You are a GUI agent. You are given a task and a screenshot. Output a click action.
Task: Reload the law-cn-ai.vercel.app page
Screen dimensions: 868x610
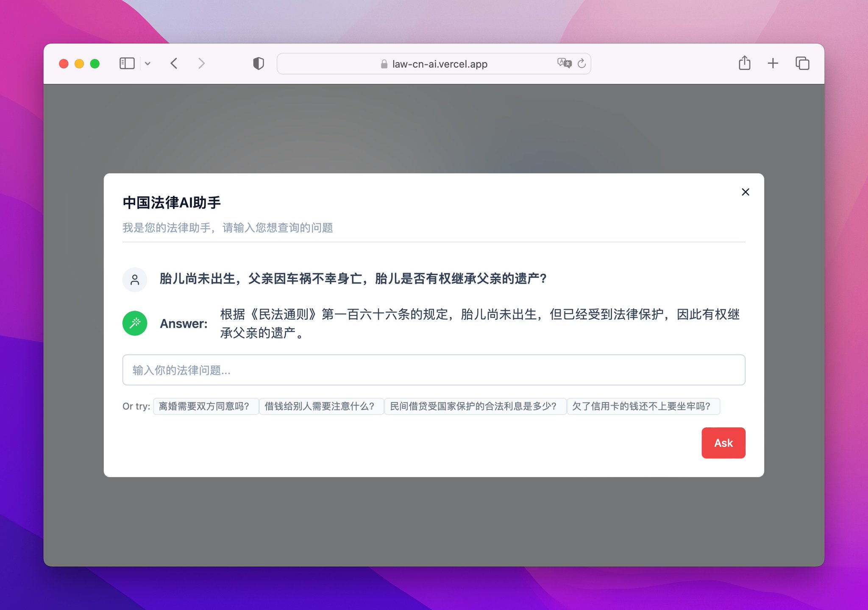click(x=581, y=63)
